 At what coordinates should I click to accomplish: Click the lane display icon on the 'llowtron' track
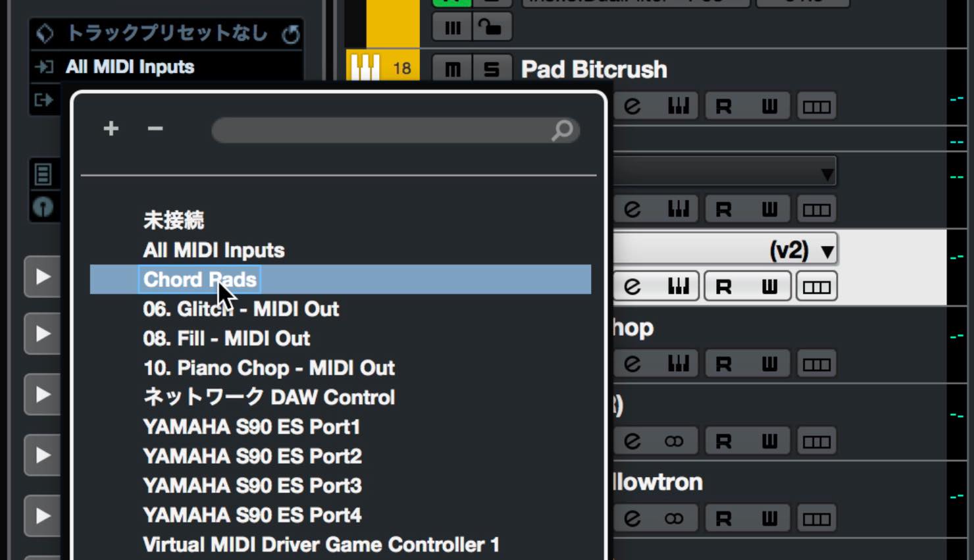coord(817,519)
